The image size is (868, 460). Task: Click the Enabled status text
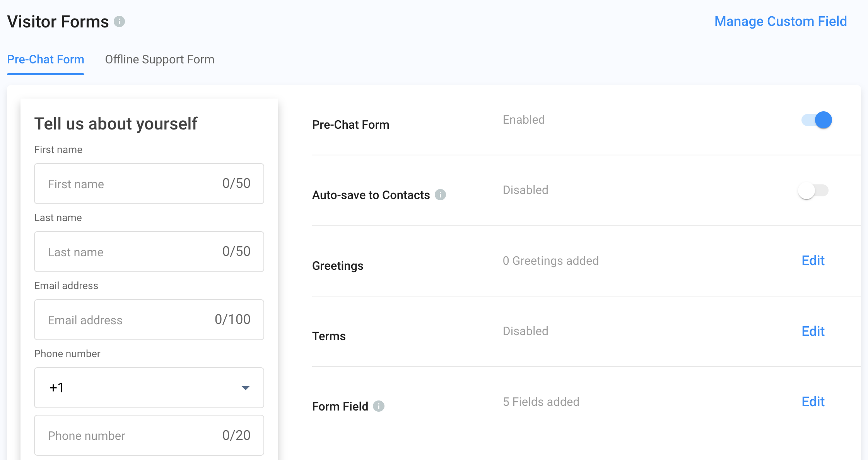[523, 120]
